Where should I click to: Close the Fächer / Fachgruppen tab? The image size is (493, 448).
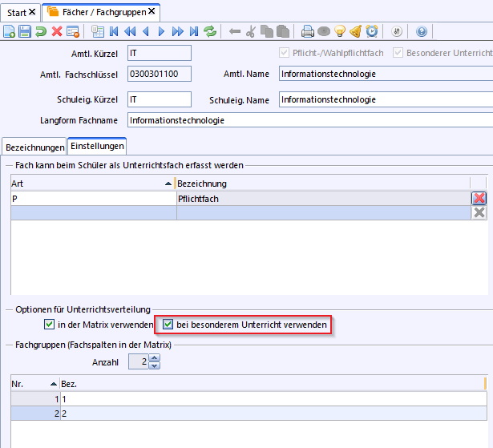tap(152, 11)
